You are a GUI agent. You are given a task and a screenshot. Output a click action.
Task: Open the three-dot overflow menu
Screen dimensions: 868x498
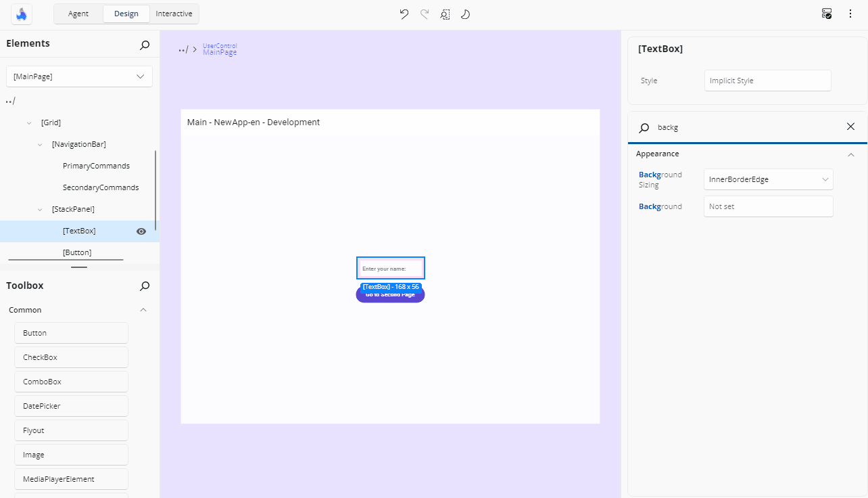click(850, 14)
